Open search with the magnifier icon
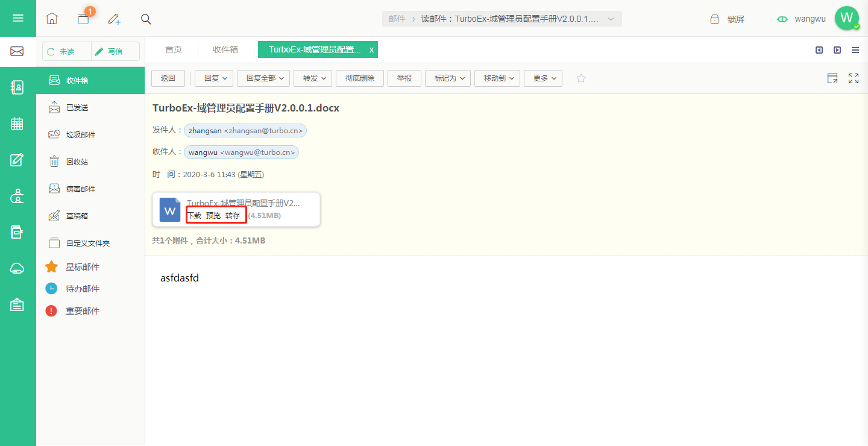Image resolution: width=868 pixels, height=446 pixels. pos(146,19)
